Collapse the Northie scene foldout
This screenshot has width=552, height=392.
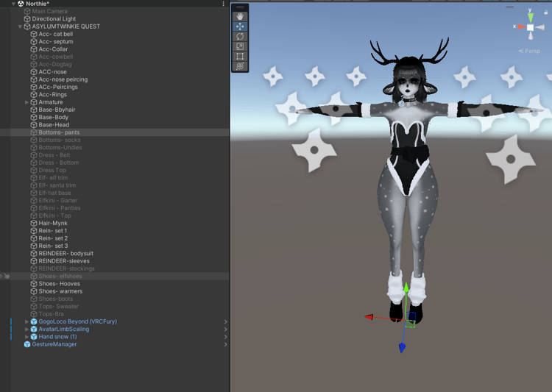click(x=13, y=4)
